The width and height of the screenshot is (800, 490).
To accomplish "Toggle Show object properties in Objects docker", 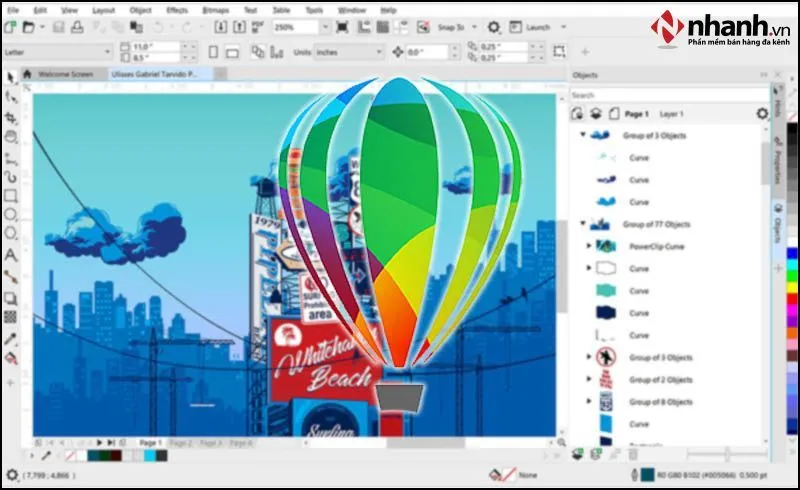I will click(x=578, y=113).
